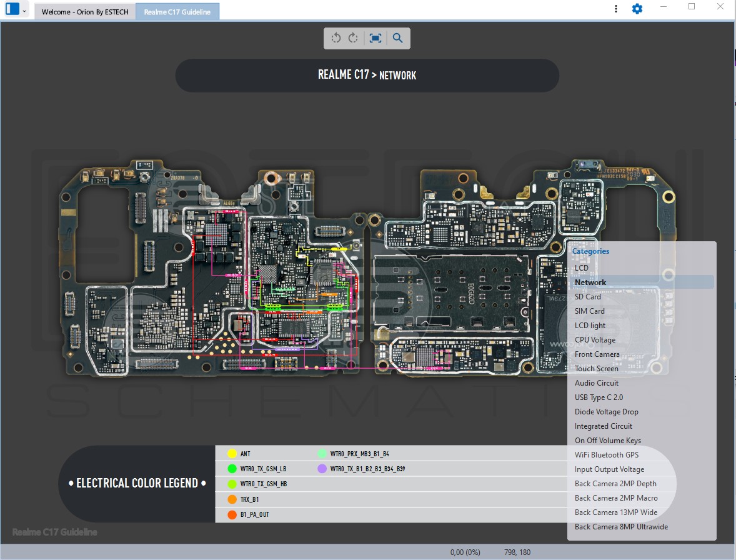Viewport: 736px width, 560px height.
Task: Click the rotate counterclockwise icon
Action: tap(336, 38)
